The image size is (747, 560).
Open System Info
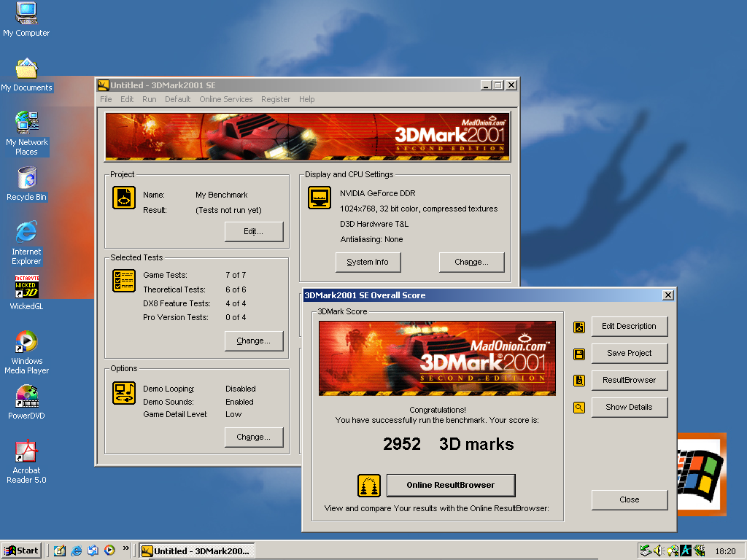tap(368, 262)
